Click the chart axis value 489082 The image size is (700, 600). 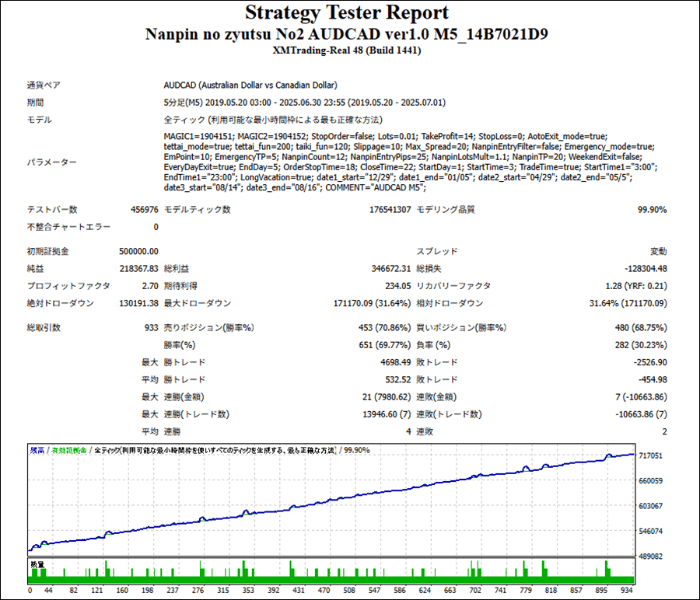point(651,556)
